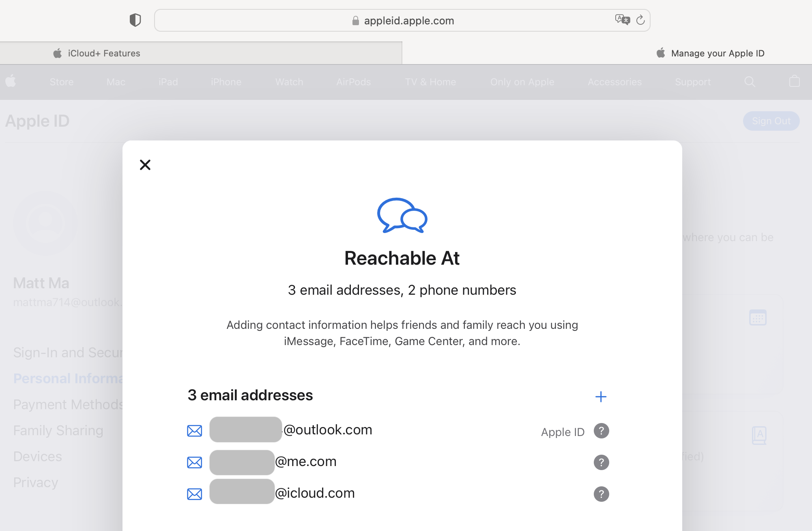Image resolution: width=812 pixels, height=531 pixels.
Task: Open search via the magnifier icon
Action: 750,82
